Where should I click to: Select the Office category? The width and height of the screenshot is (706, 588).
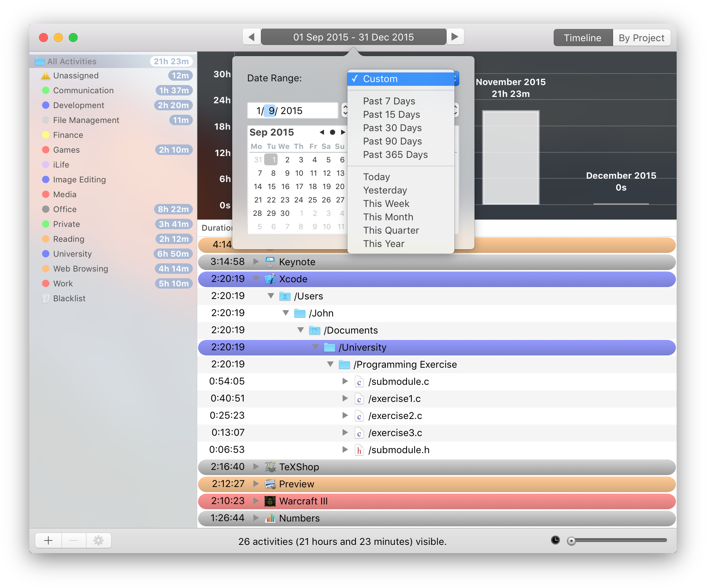pos(113,209)
